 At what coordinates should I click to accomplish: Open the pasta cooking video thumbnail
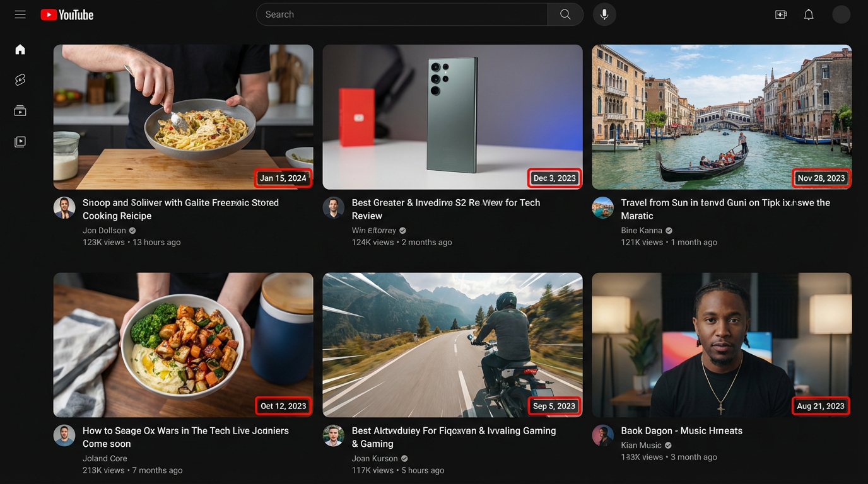click(x=183, y=117)
